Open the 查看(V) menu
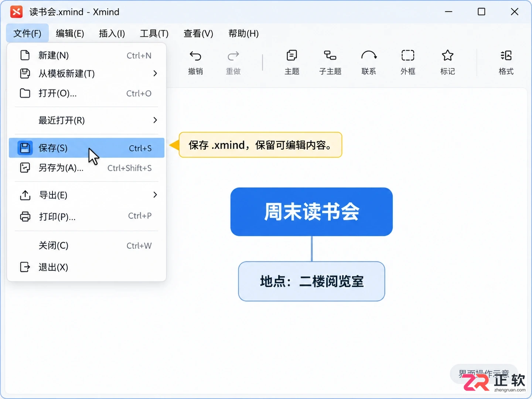Viewport: 532px width, 399px height. click(198, 33)
